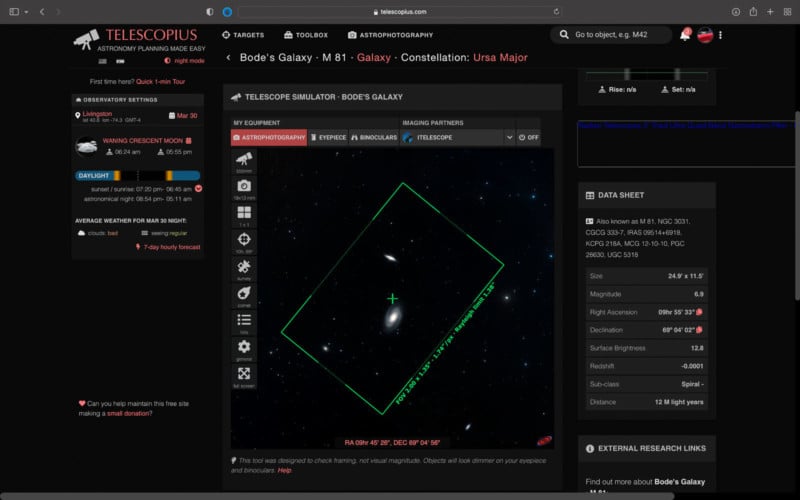The height and width of the screenshot is (500, 800).
Task: Open the lists icon in simulator sidebar
Action: pyautogui.click(x=244, y=321)
